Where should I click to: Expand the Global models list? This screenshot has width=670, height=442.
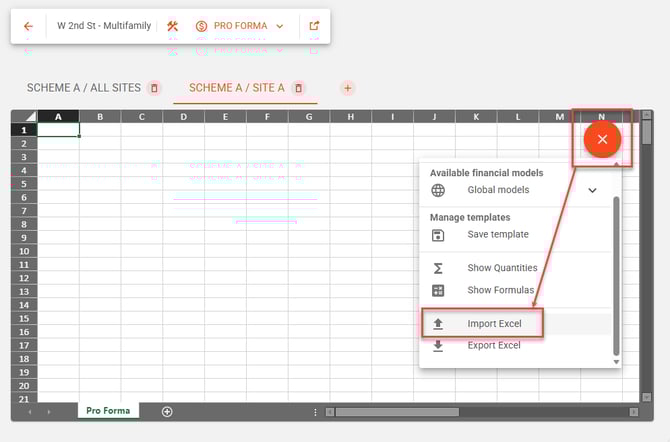tap(591, 190)
